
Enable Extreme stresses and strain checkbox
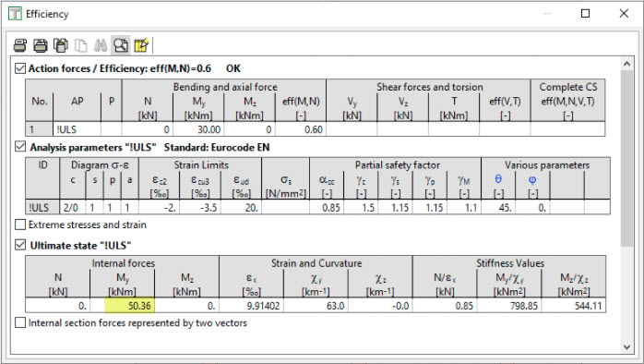tap(20, 224)
